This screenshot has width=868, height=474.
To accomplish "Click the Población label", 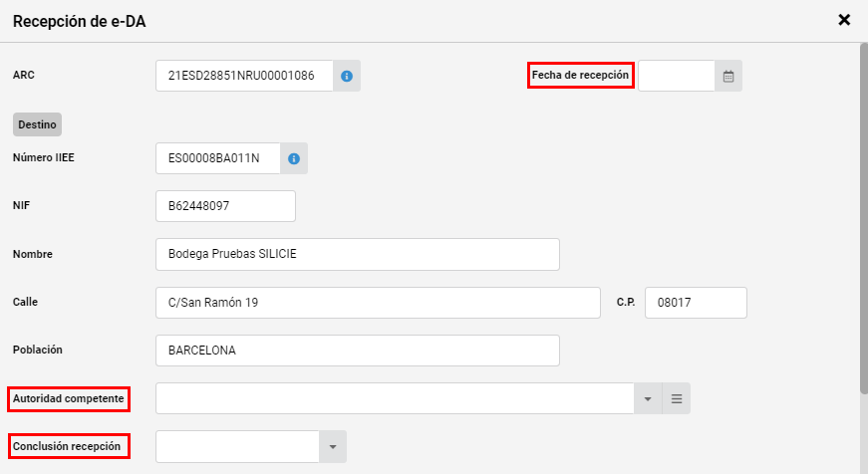I will (x=38, y=350).
